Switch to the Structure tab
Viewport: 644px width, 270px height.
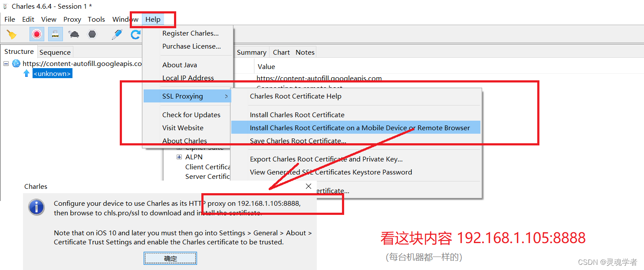19,52
